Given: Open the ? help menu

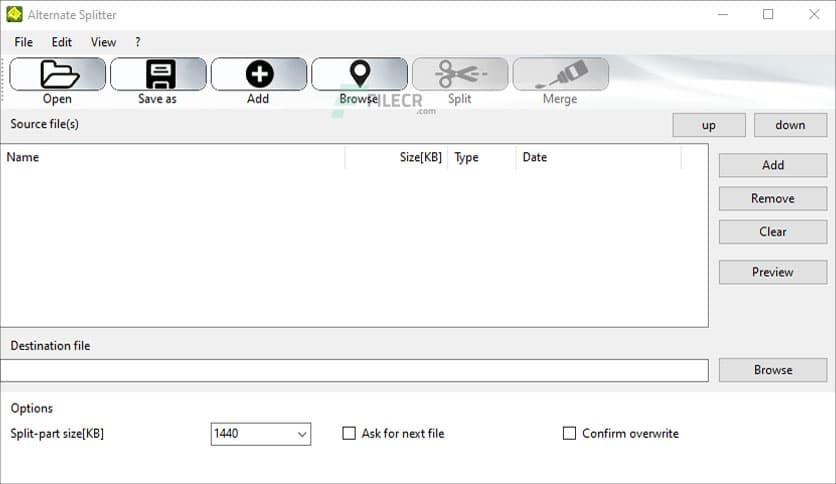Looking at the screenshot, I should click(x=138, y=42).
